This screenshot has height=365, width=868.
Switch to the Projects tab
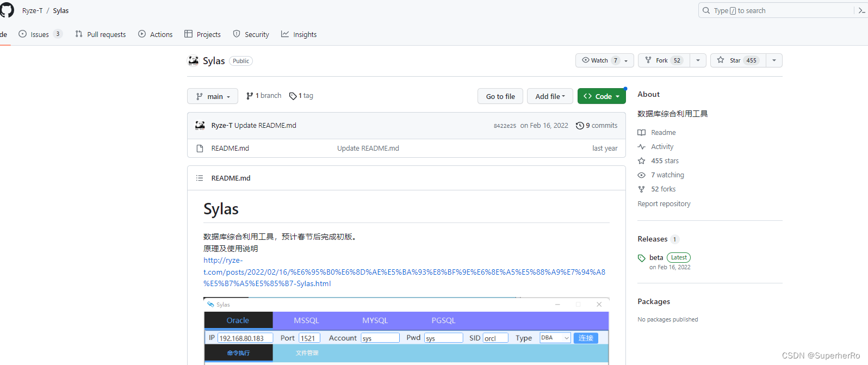[x=203, y=34]
